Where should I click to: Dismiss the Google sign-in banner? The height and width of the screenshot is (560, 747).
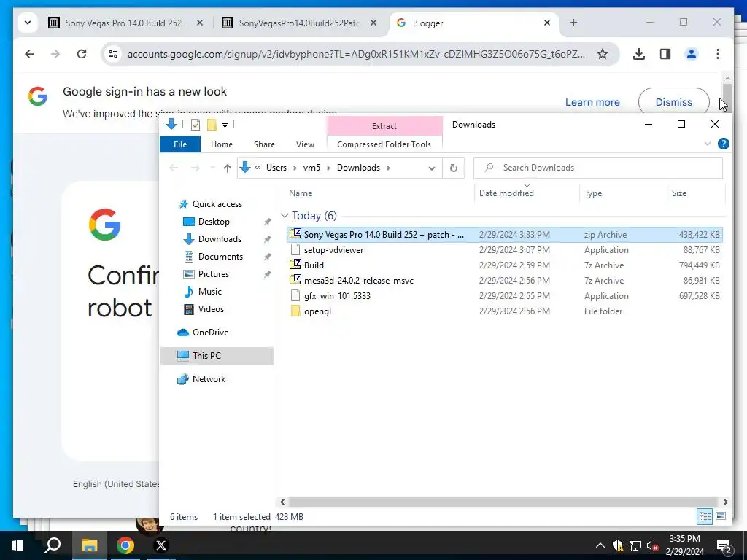click(x=673, y=102)
